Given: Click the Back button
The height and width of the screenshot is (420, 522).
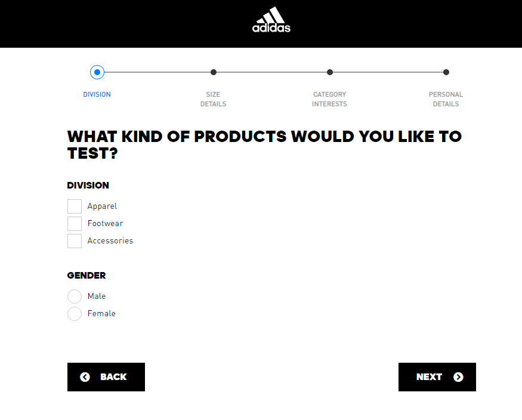Looking at the screenshot, I should click(x=106, y=376).
